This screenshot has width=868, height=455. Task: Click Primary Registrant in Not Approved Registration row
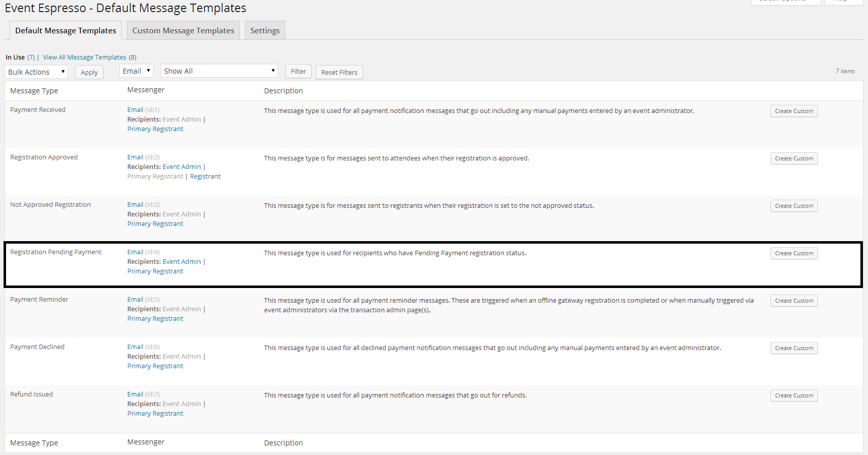coord(155,223)
